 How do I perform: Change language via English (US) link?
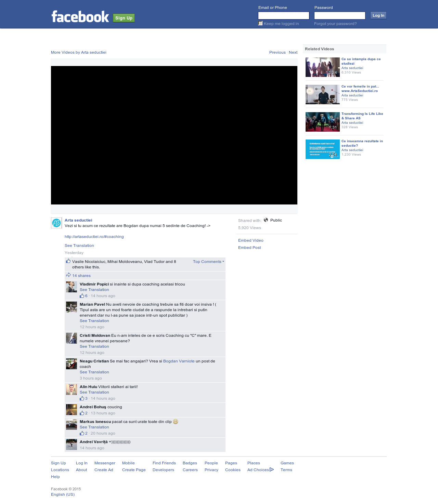pos(63,494)
